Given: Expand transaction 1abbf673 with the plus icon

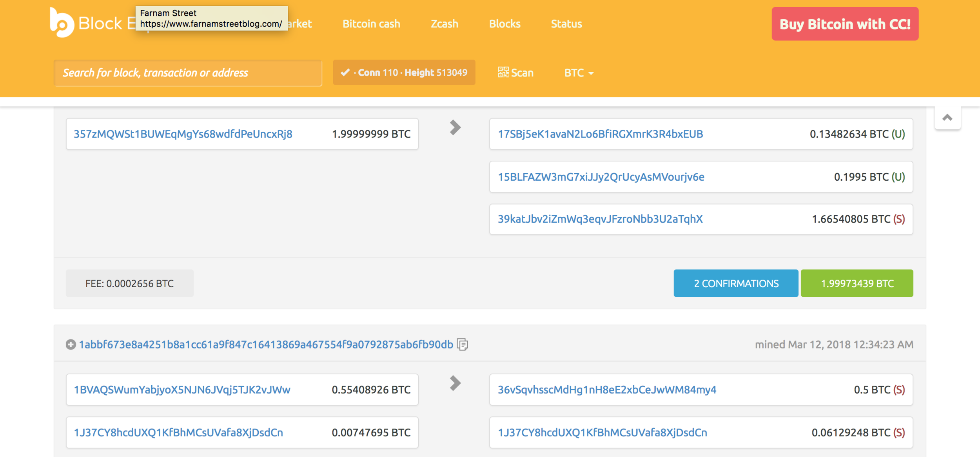Looking at the screenshot, I should [x=71, y=345].
